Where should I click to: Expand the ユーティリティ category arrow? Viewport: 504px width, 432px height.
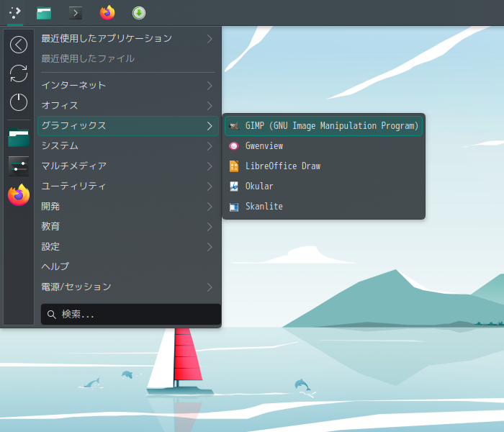click(x=210, y=186)
